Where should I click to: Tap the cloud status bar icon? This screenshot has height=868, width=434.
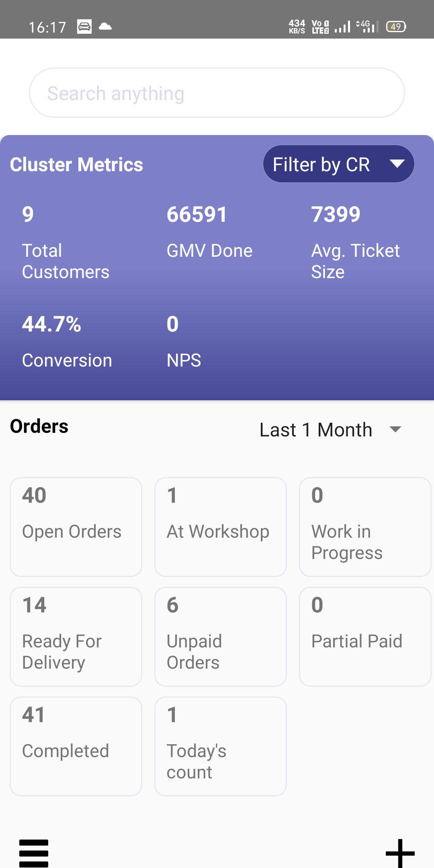tap(105, 27)
